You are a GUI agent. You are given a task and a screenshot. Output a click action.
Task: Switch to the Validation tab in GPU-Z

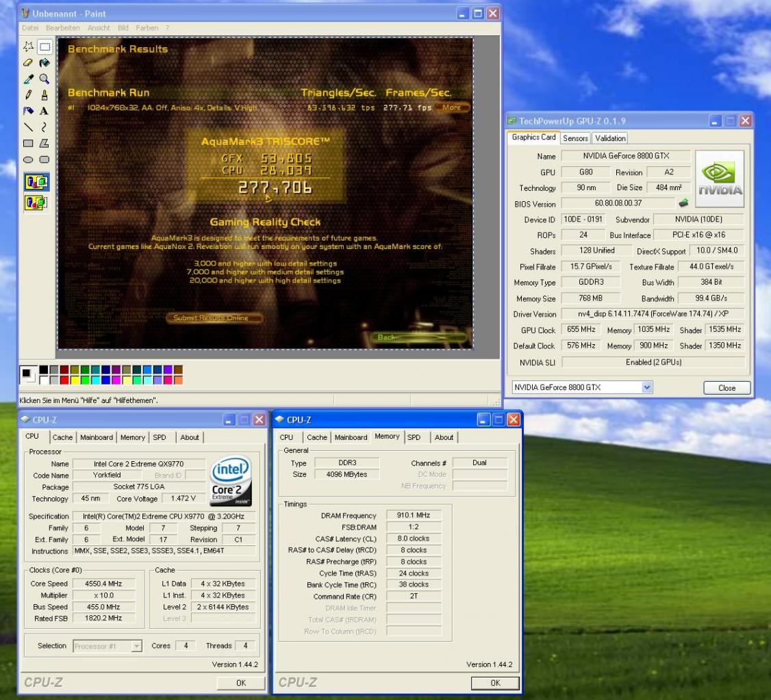point(610,138)
